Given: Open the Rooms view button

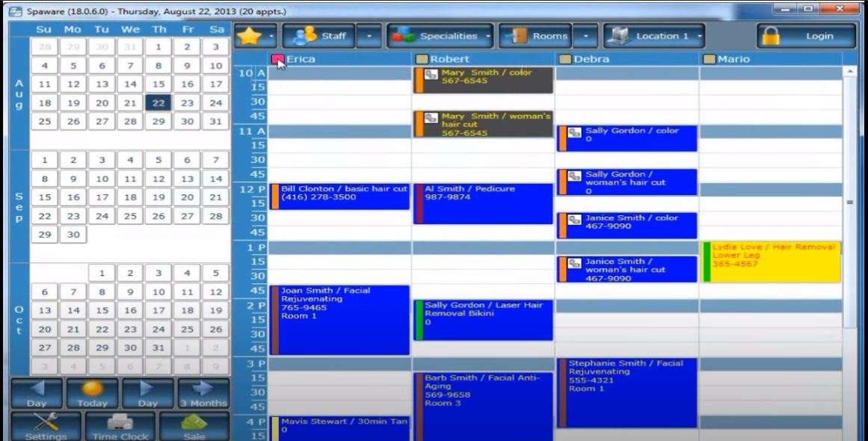Looking at the screenshot, I should [535, 36].
